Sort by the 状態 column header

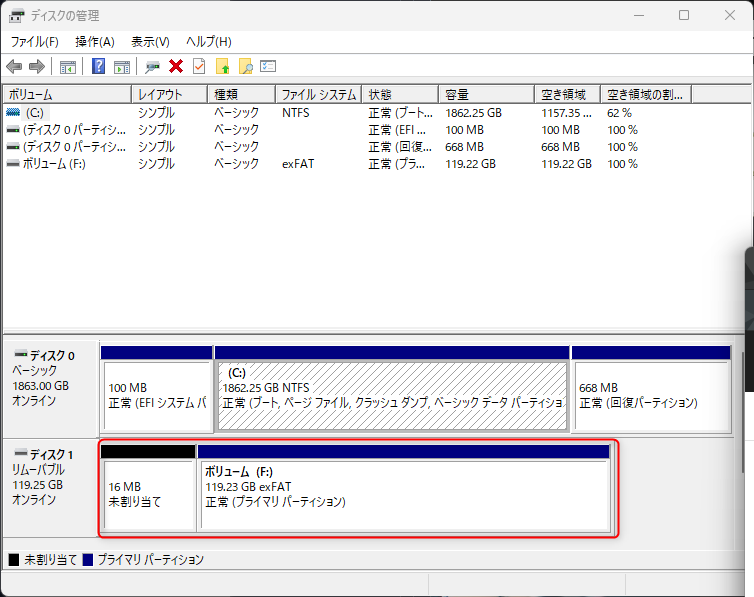pyautogui.click(x=400, y=94)
